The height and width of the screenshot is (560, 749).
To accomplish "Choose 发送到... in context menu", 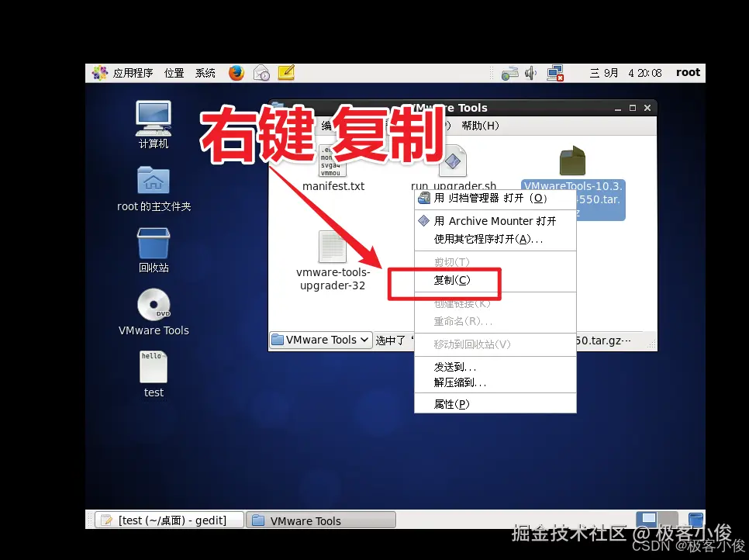I will (x=495, y=367).
